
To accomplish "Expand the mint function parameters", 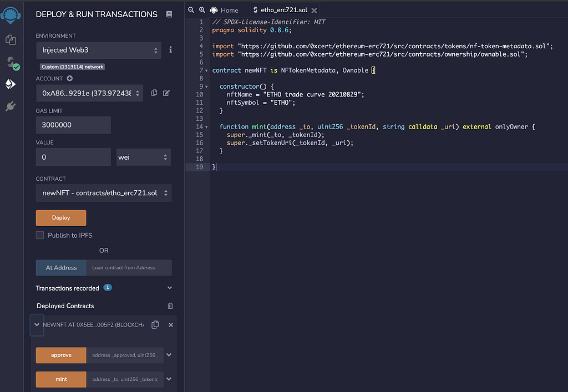I will point(169,379).
